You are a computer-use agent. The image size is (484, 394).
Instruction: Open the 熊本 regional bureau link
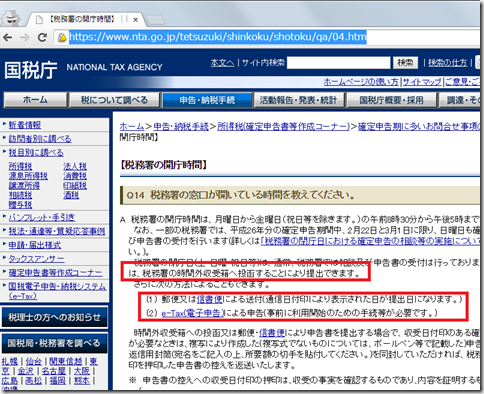coord(81,380)
